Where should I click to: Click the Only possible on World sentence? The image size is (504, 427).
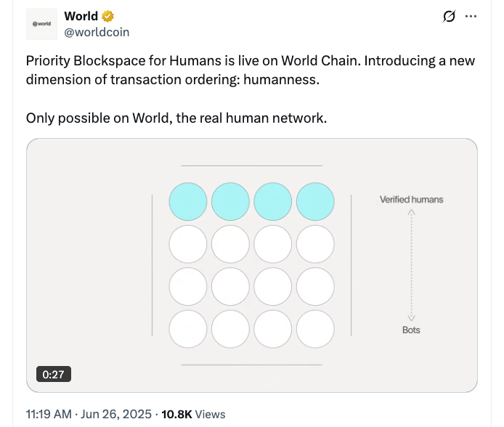point(176,118)
